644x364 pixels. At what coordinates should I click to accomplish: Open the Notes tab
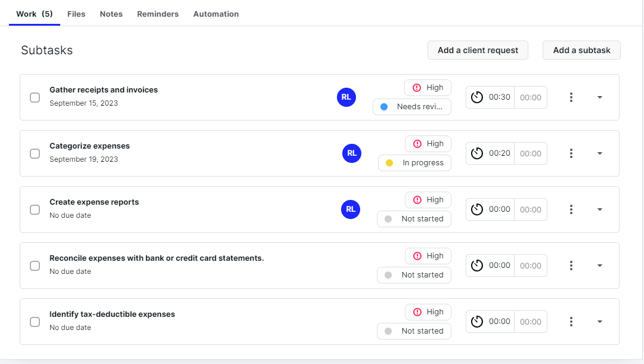112,14
